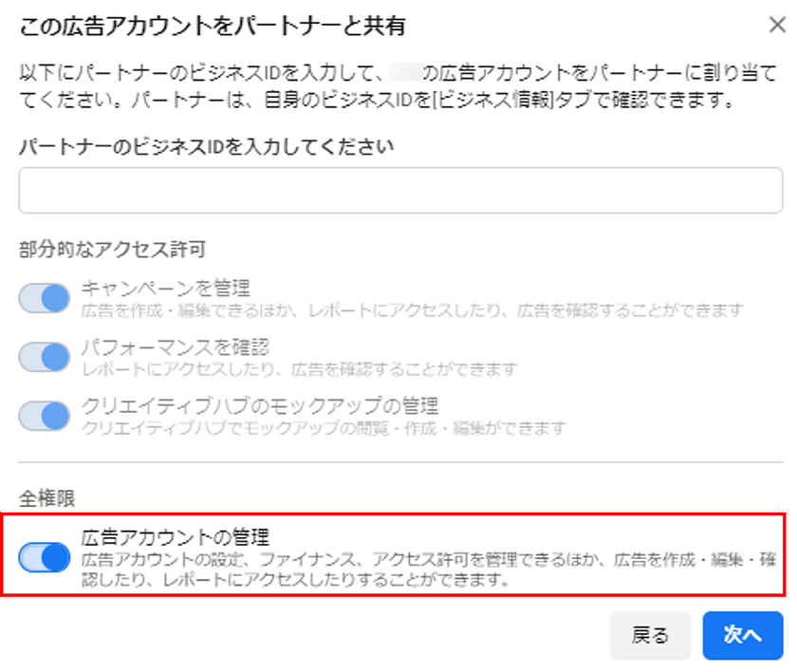Click the Creative Hub mockup description text
The height and width of the screenshot is (672, 797).
coord(323,428)
